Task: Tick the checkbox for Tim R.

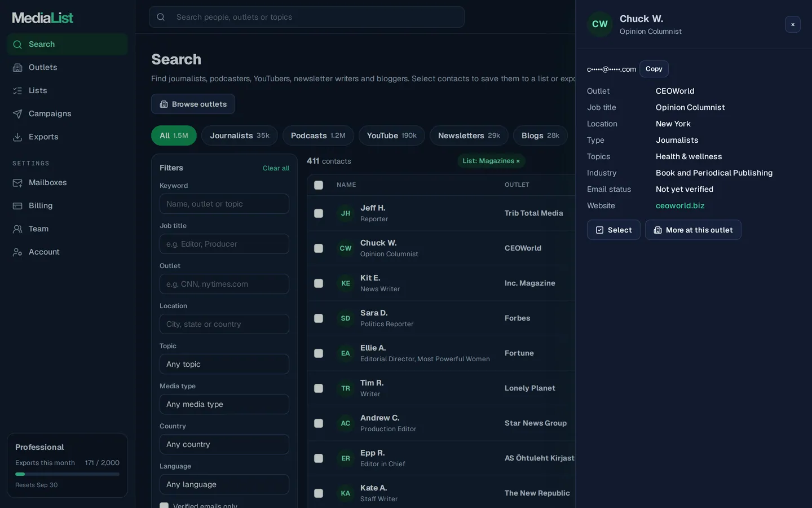Action: click(x=319, y=388)
